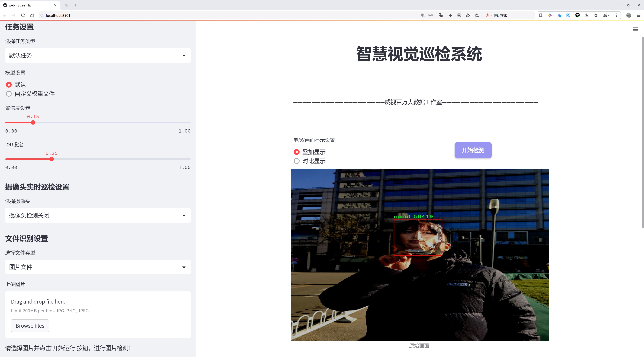This screenshot has height=357, width=644.
Task: Open the colorful AI assistant extension
Action: (550, 15)
